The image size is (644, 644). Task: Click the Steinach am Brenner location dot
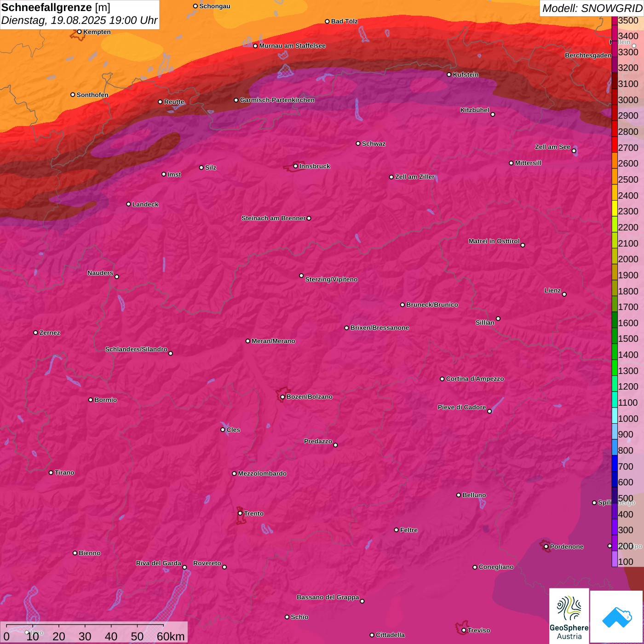309,218
